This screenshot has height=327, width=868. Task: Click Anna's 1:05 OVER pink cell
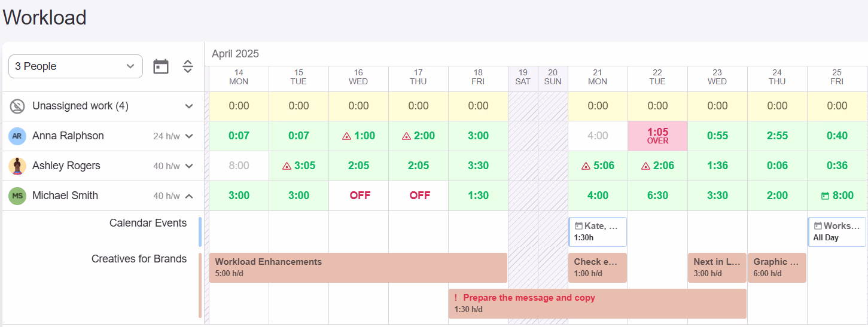pyautogui.click(x=657, y=136)
